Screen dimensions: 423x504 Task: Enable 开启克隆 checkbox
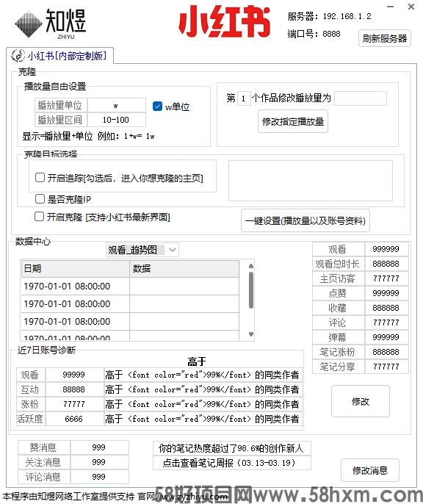39,217
